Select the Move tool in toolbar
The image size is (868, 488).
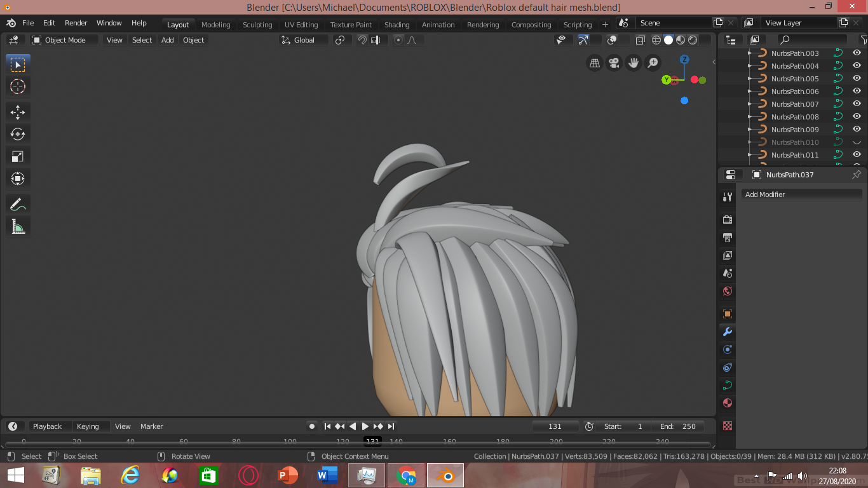(18, 112)
